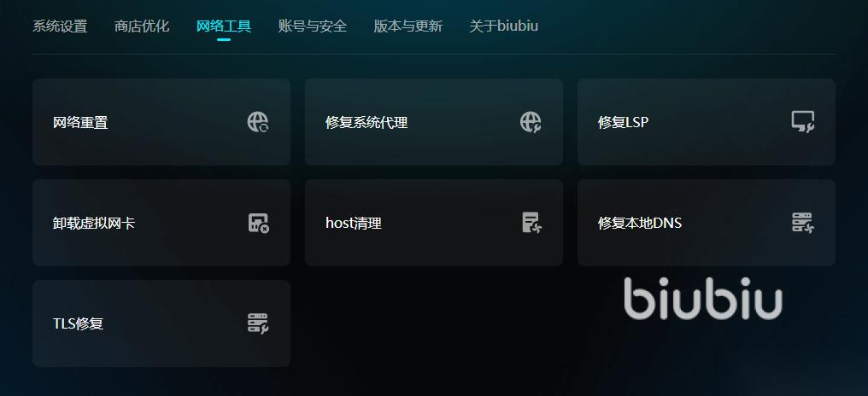Click the server repair icon for 修复本地DNS
This screenshot has height=396, width=868.
click(803, 223)
